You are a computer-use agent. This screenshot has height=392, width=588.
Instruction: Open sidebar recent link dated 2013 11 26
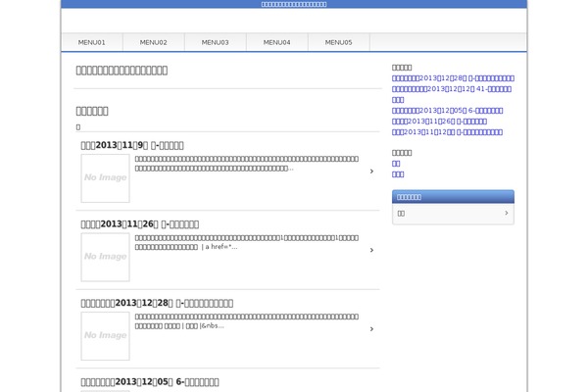tap(439, 122)
